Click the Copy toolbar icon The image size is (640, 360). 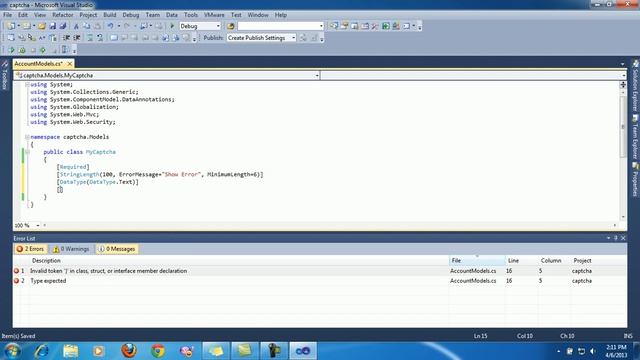coord(87,26)
